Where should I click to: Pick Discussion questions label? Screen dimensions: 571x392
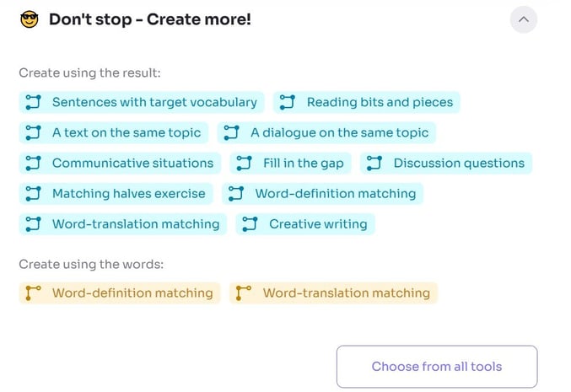pos(459,163)
